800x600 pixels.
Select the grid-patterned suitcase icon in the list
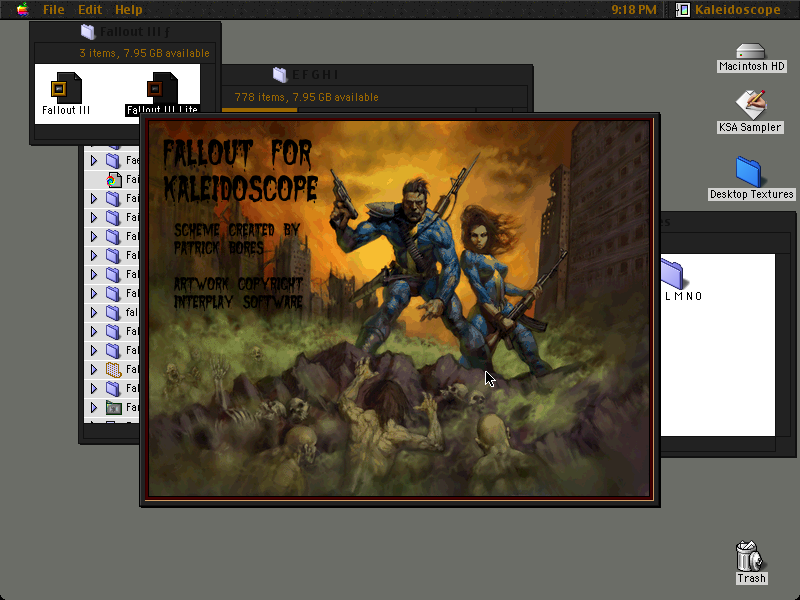click(x=113, y=369)
